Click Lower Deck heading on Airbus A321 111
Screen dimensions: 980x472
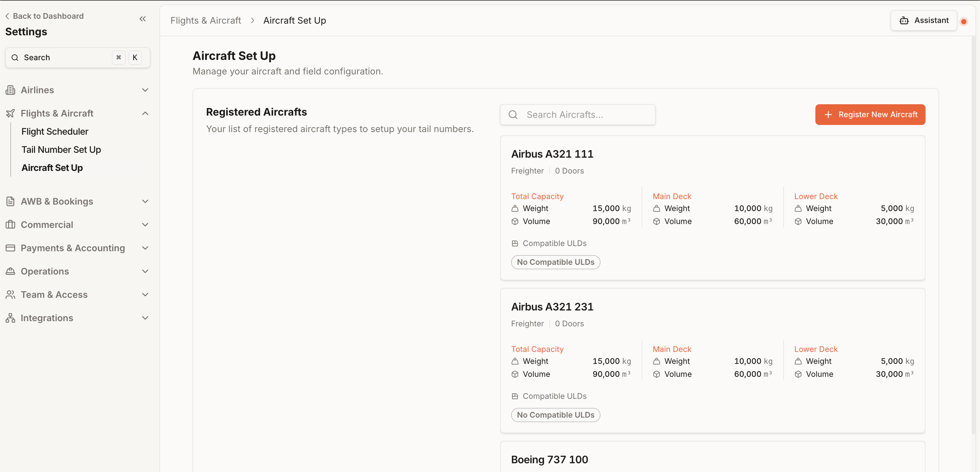816,197
